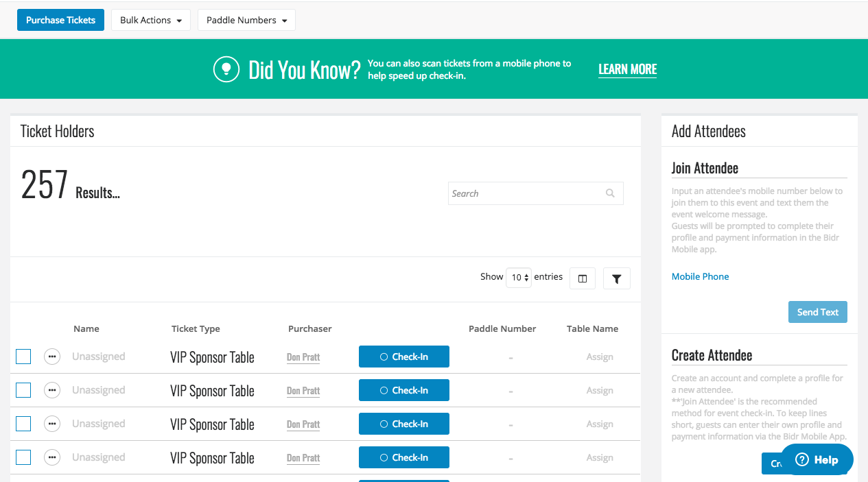Click the Purchase Tickets button
Image resolution: width=868 pixels, height=482 pixels.
tap(60, 20)
